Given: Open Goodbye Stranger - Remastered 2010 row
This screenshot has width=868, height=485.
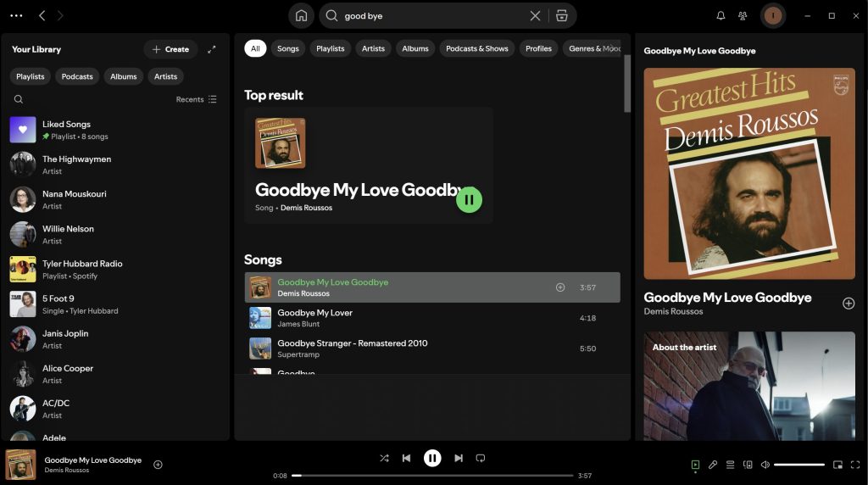Looking at the screenshot, I should (432, 348).
